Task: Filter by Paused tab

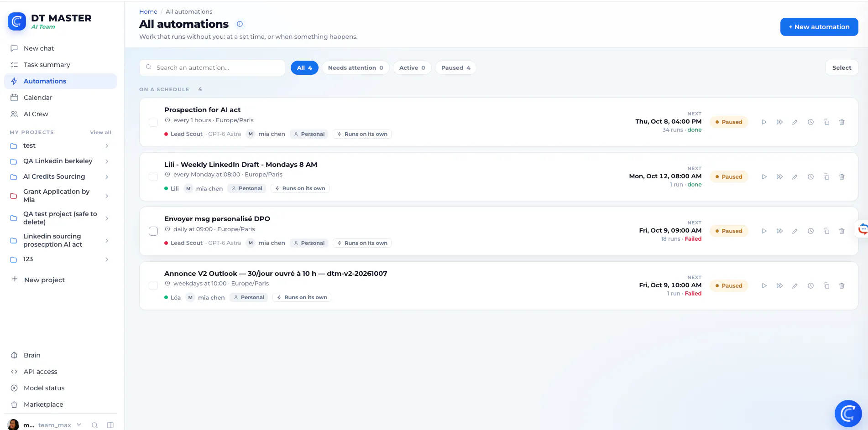Action: [455, 68]
